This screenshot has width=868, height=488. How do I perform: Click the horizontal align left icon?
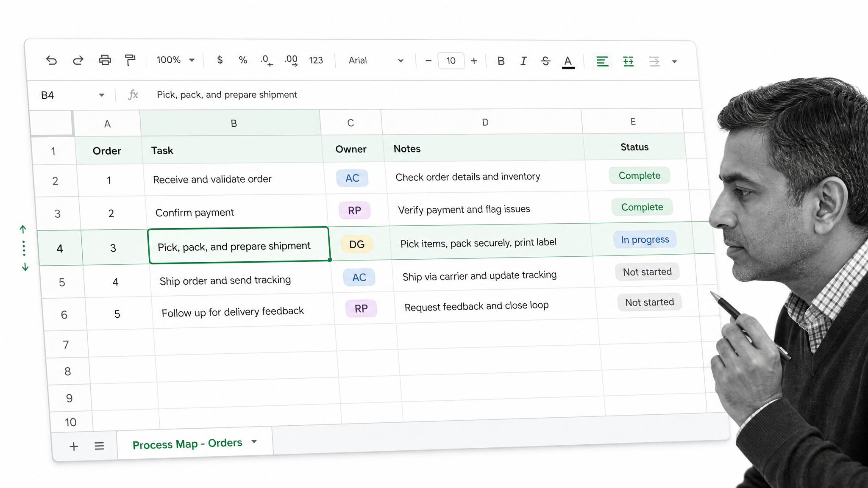(x=602, y=61)
